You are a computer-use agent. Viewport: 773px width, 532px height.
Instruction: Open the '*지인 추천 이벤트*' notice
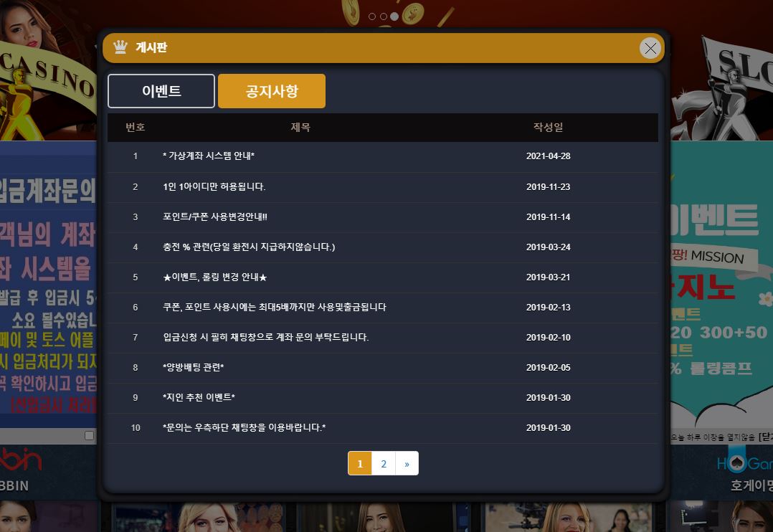tap(199, 398)
